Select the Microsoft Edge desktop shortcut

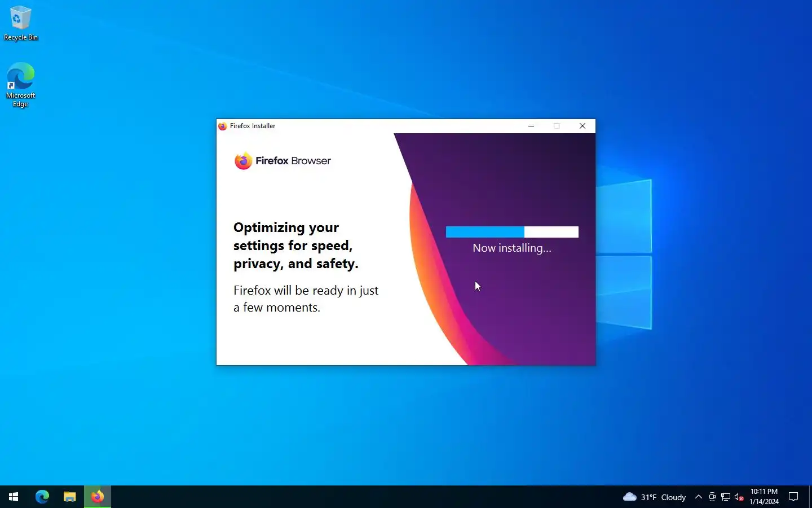(x=21, y=85)
